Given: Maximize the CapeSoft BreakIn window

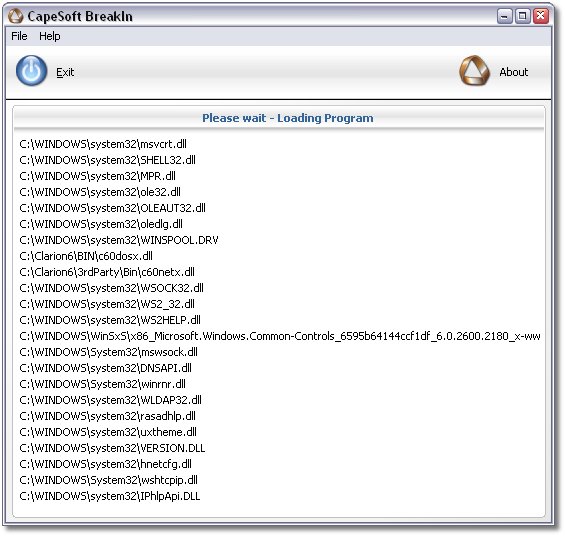Looking at the screenshot, I should tap(522, 16).
